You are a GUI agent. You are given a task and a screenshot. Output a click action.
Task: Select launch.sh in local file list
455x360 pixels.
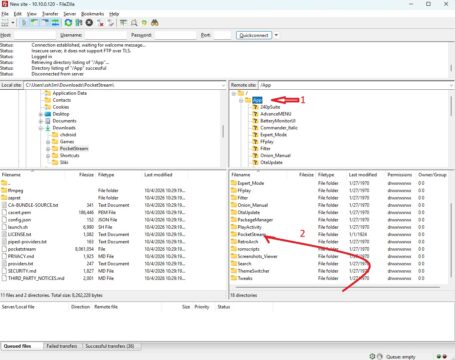[18, 227]
